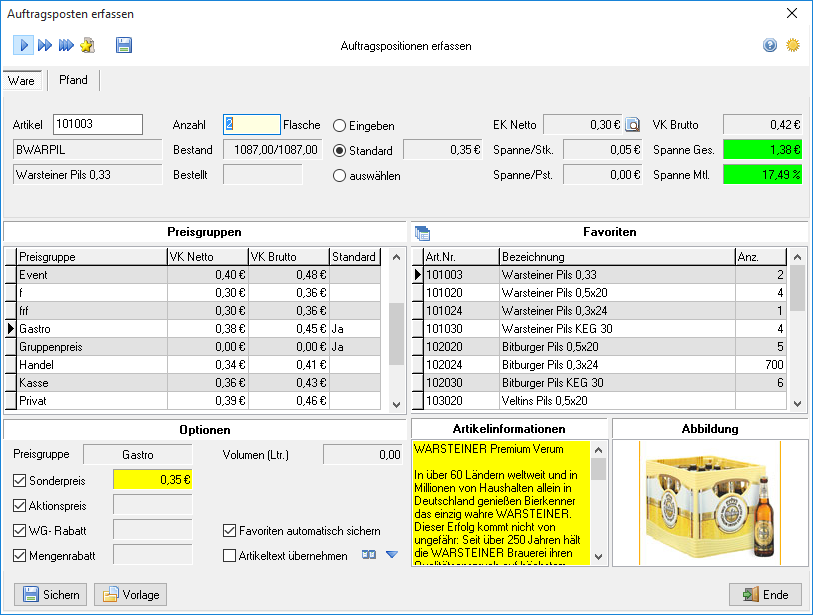The width and height of the screenshot is (813, 615).
Task: Click the triple-arrow forward icon
Action: click(66, 46)
